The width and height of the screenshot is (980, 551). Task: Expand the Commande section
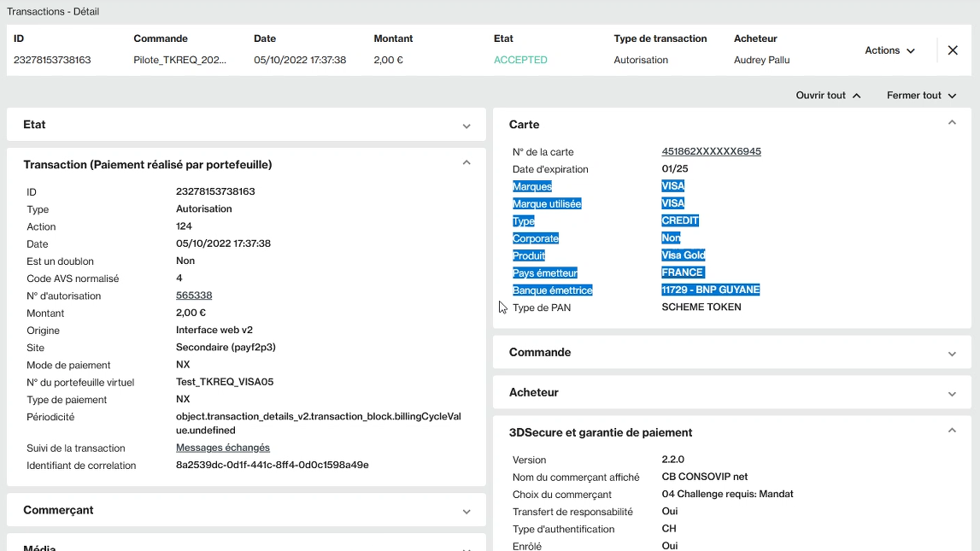point(952,354)
